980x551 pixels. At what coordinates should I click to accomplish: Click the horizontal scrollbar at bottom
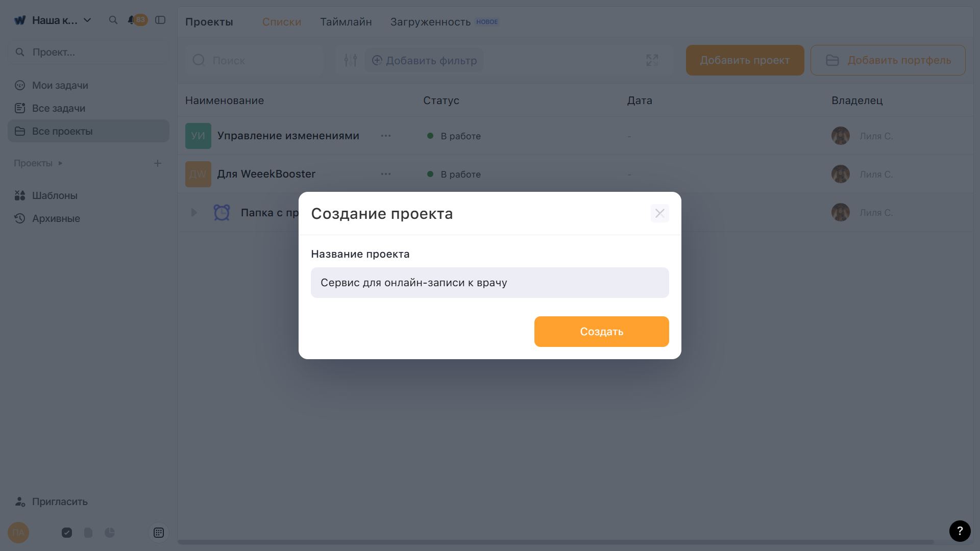[556, 542]
